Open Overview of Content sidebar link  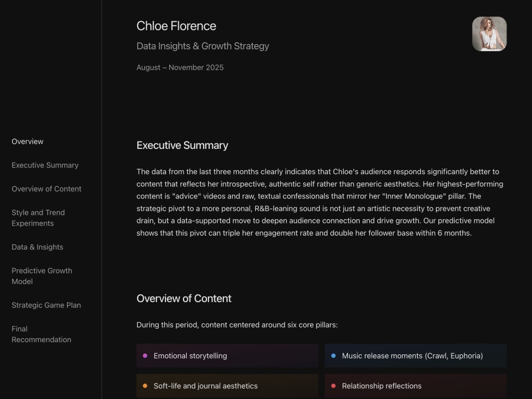click(46, 189)
